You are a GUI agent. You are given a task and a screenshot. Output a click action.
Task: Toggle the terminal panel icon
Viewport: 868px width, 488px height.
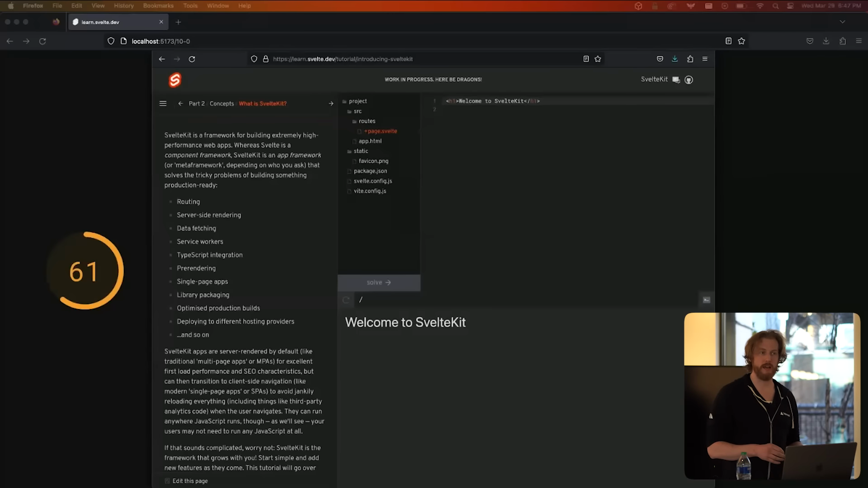point(706,300)
